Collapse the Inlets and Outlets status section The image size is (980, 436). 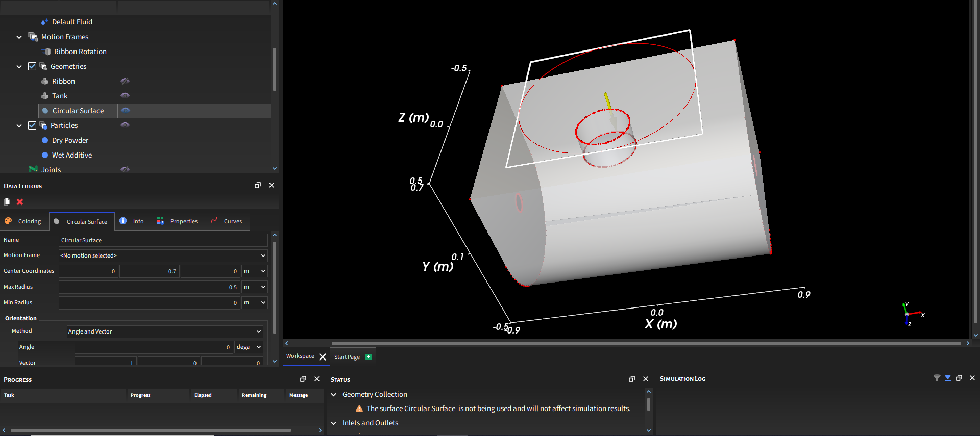pos(334,423)
